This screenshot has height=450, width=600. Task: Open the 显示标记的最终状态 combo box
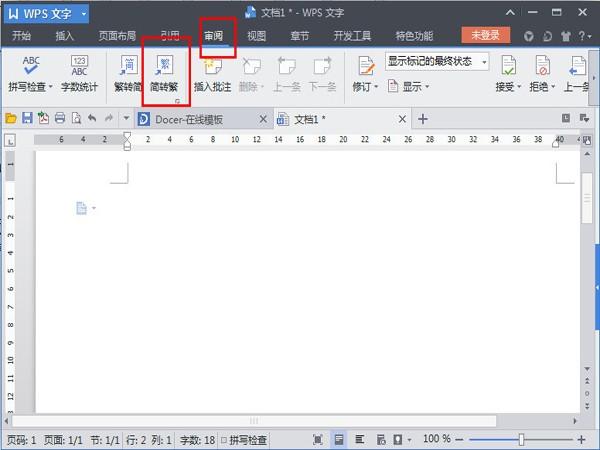[x=437, y=62]
